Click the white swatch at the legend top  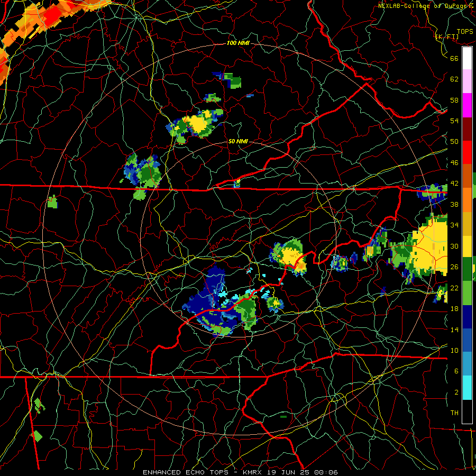click(x=467, y=58)
